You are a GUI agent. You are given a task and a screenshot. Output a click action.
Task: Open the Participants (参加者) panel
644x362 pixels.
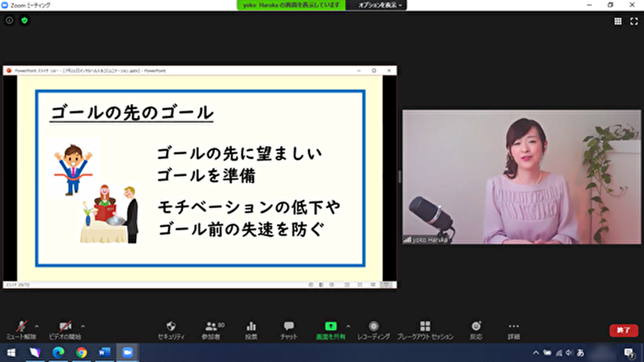click(211, 326)
